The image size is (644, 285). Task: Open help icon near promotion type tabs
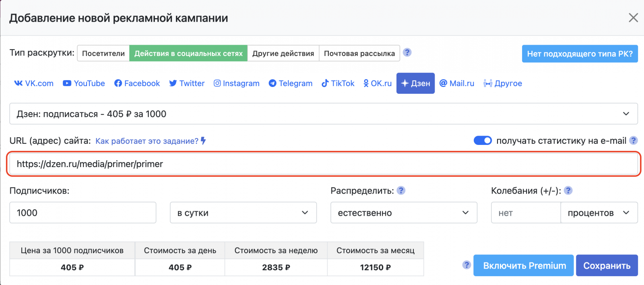point(407,53)
